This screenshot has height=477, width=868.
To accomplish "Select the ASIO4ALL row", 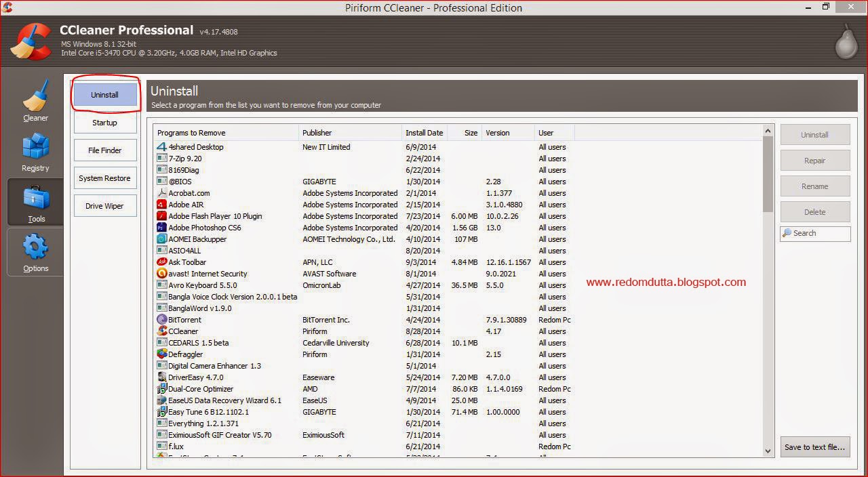I will coord(458,251).
